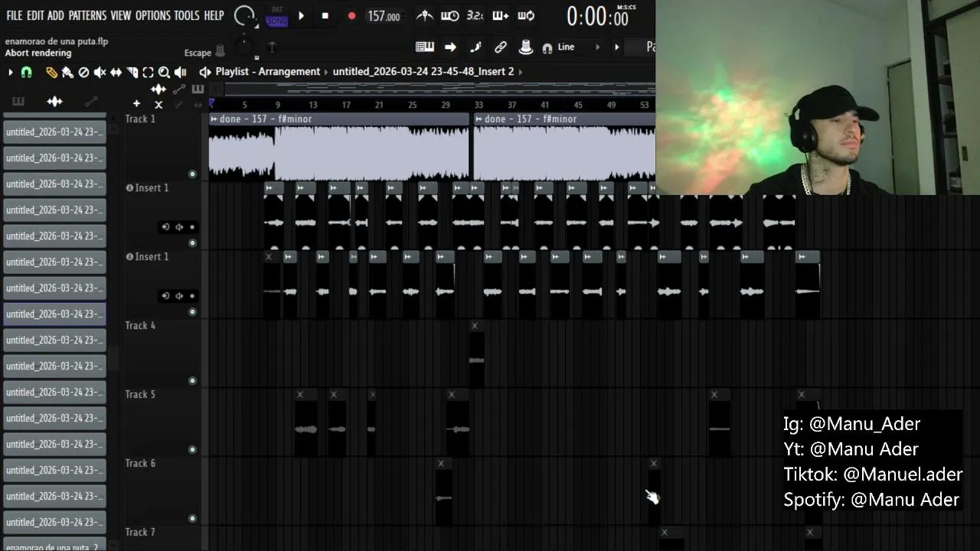Click the loop recording icon
Screen dimensions: 980x551
coord(526,15)
